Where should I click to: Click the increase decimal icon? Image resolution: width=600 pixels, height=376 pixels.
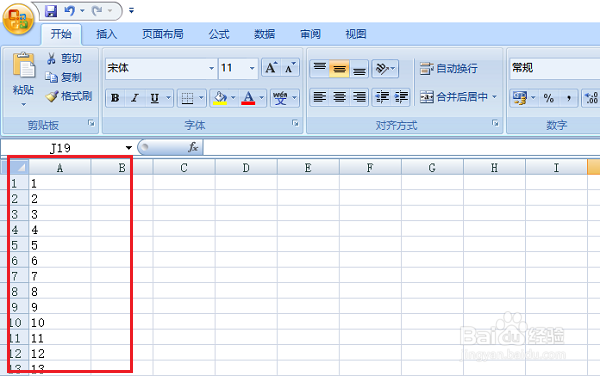(x=592, y=98)
